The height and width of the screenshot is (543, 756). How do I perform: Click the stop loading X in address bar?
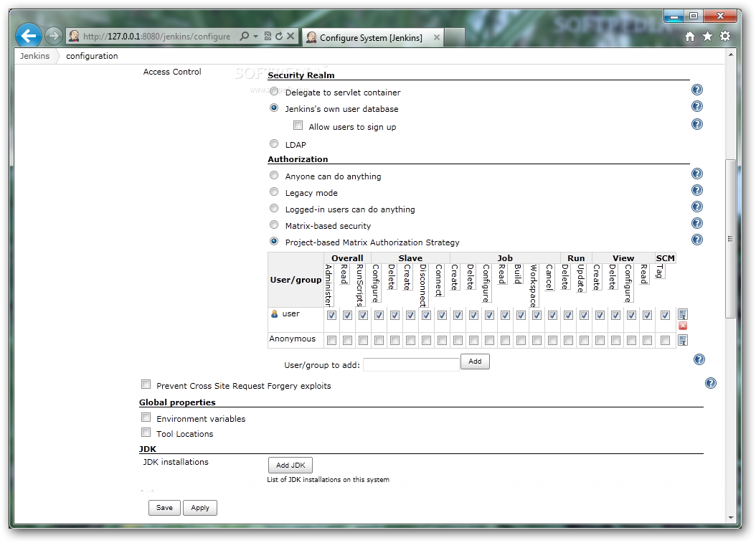click(290, 36)
